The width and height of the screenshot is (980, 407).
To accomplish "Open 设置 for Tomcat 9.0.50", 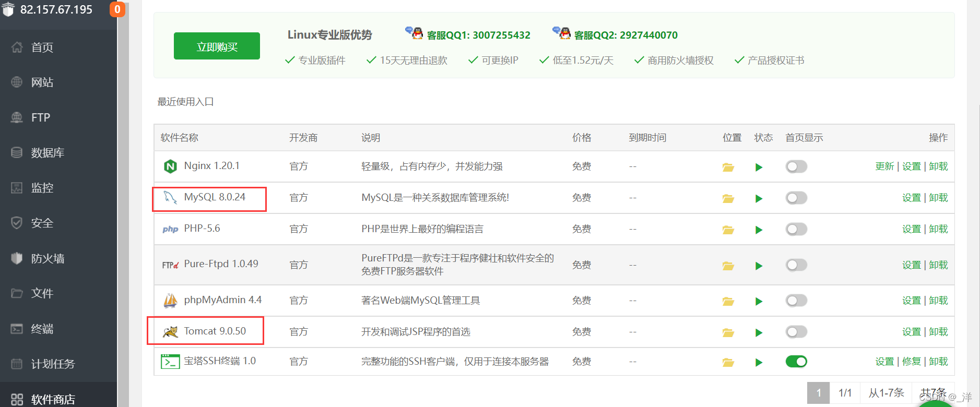I will 912,332.
